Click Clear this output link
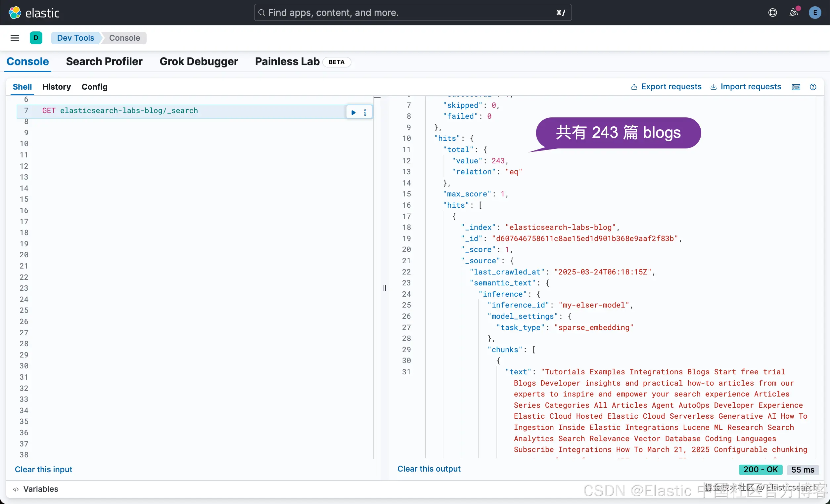Viewport: 830px width, 504px height. 429,469
